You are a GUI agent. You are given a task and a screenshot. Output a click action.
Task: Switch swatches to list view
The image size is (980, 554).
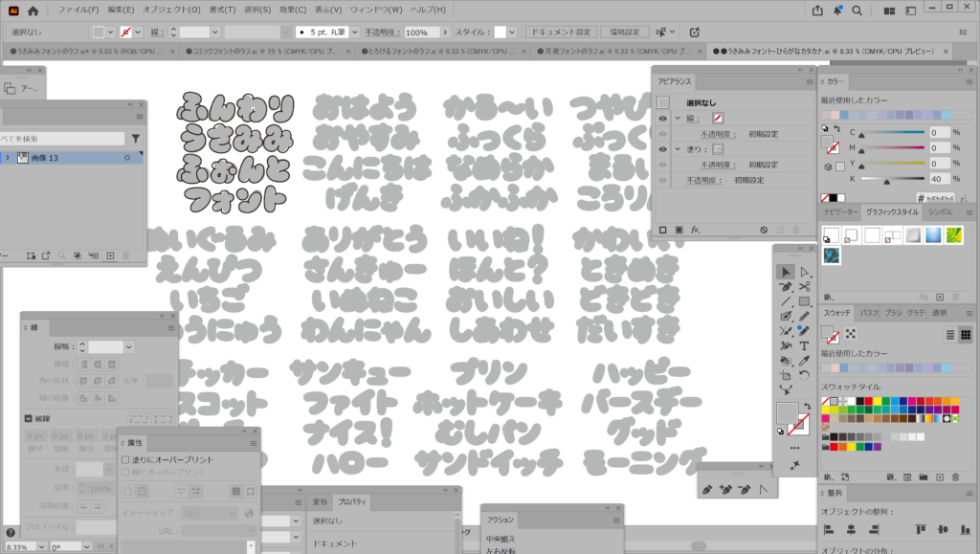951,333
